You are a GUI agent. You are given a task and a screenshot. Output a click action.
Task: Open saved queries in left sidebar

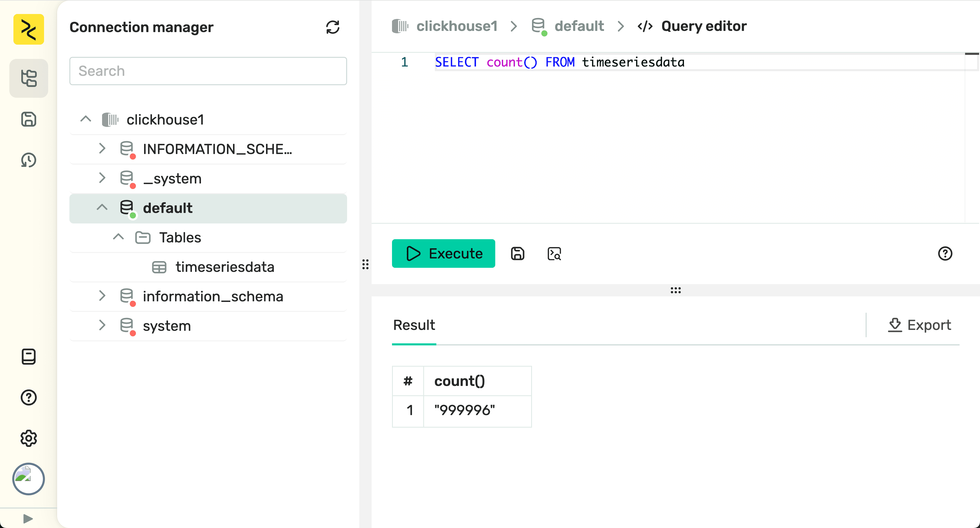[x=29, y=119]
